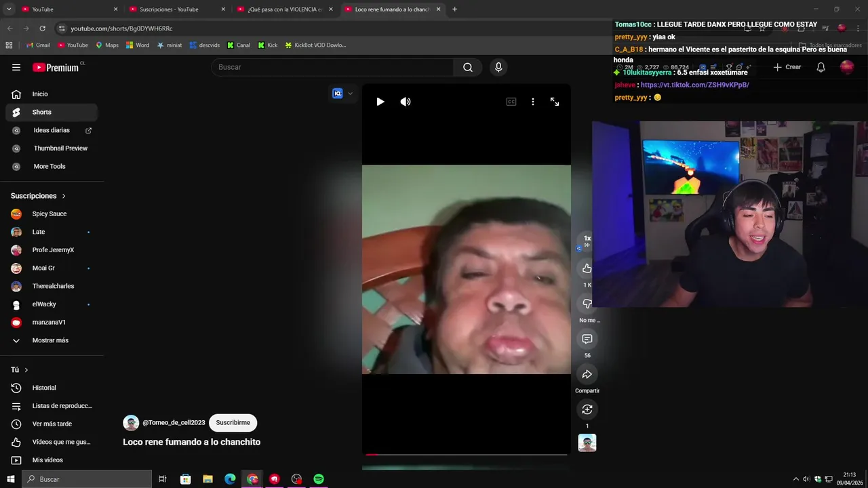This screenshot has width=868, height=488.
Task: Open File Explorer from the taskbar
Action: tap(208, 479)
